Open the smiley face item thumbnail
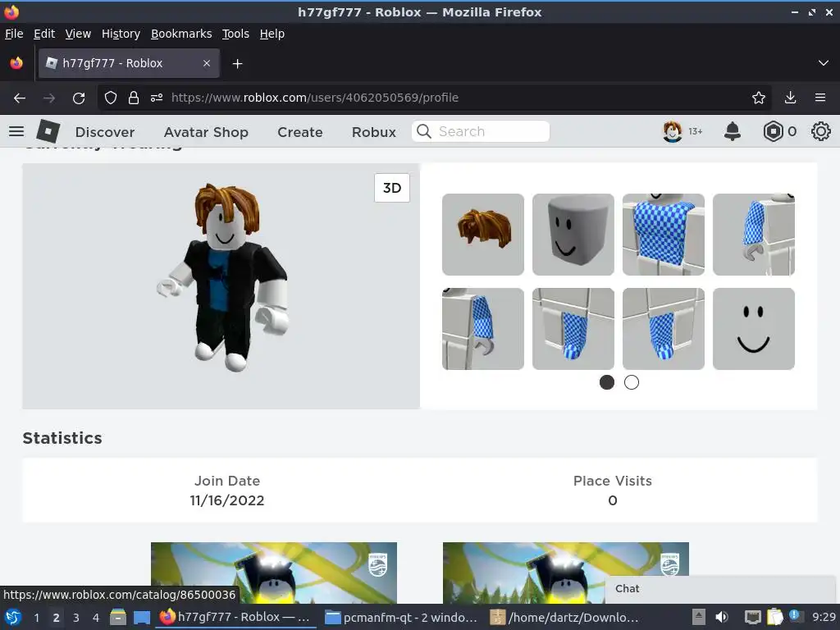The width and height of the screenshot is (840, 630). point(754,329)
